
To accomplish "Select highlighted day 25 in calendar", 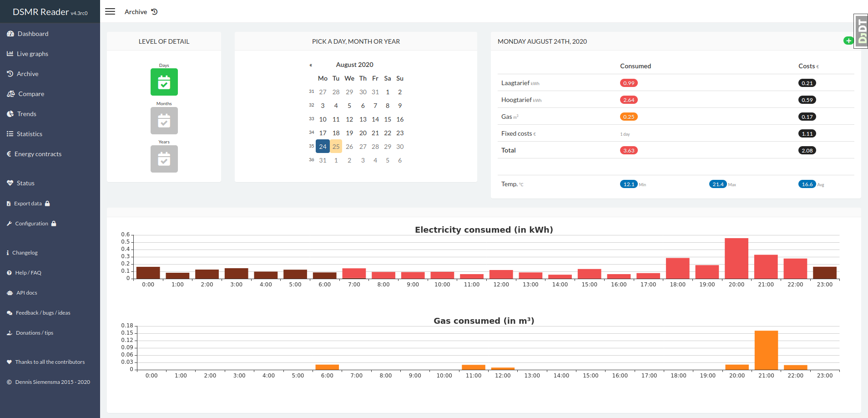I will (336, 147).
